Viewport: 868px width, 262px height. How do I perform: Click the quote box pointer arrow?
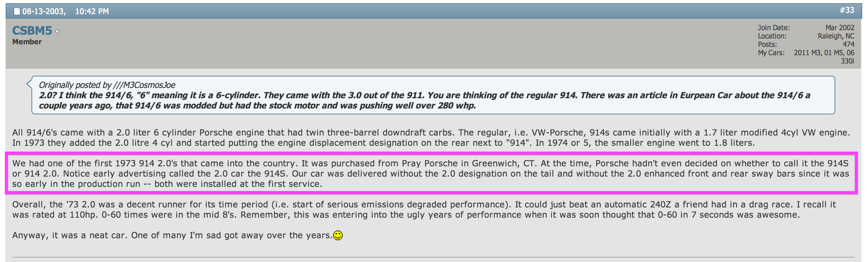30,83
